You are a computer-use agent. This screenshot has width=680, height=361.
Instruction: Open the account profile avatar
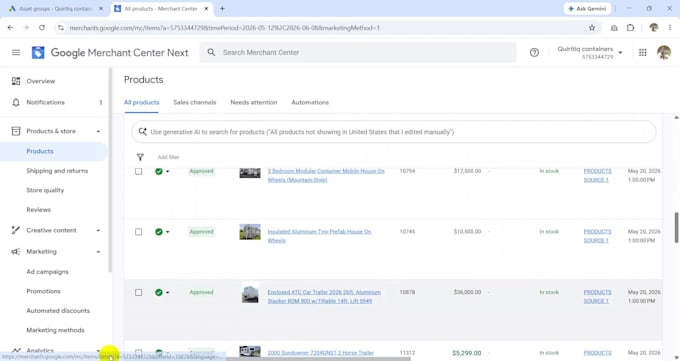664,53
